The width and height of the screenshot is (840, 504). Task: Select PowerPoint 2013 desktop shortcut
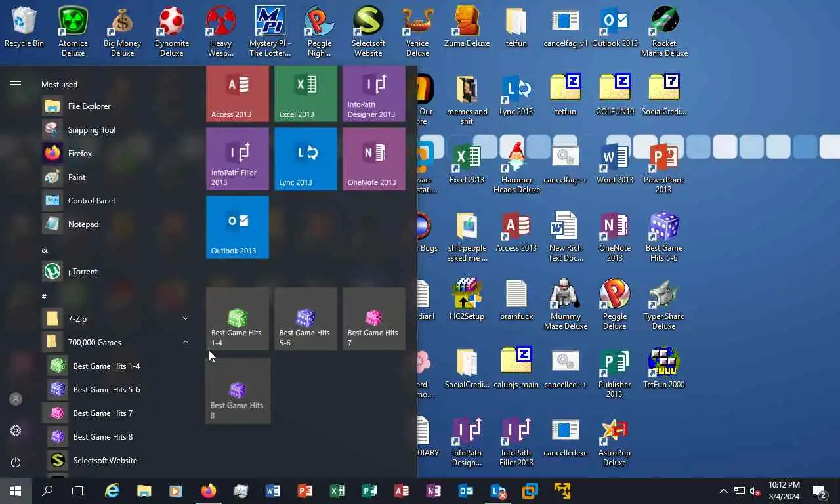(664, 167)
